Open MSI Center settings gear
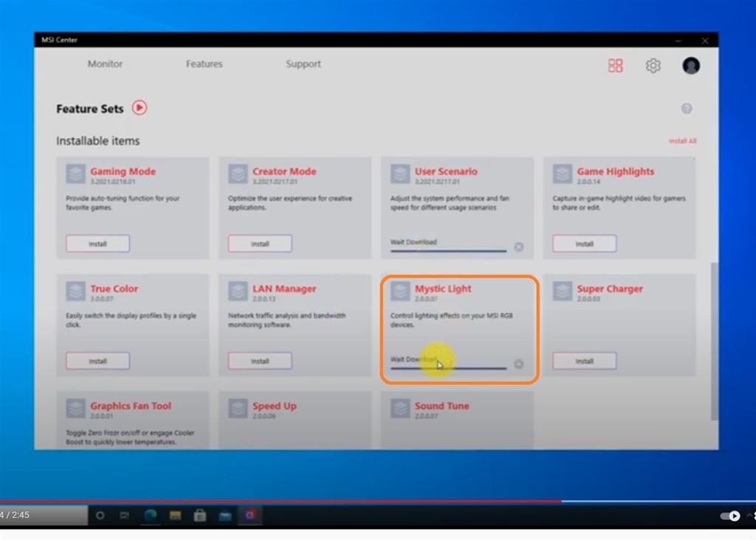 653,66
